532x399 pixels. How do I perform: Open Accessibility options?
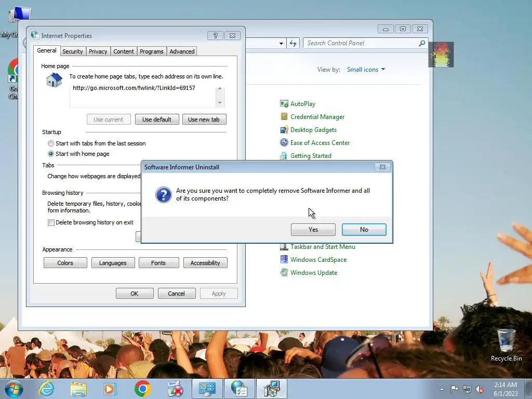(x=205, y=263)
